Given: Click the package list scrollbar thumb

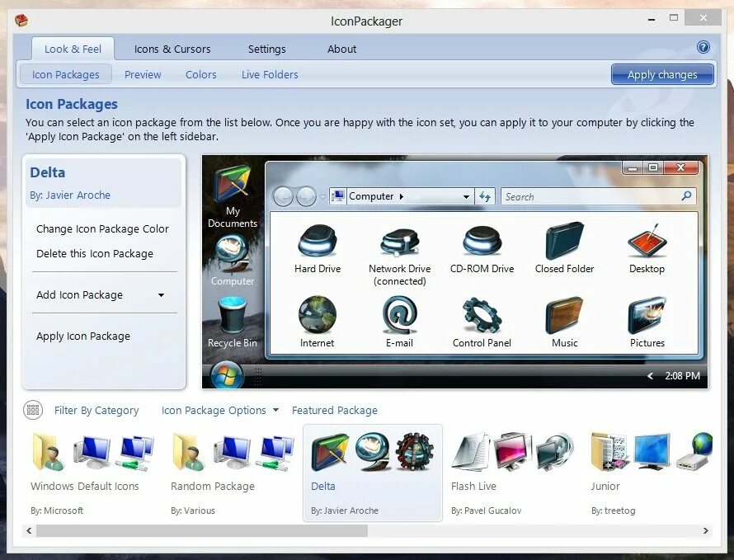Looking at the screenshot, I should pyautogui.click(x=202, y=530).
